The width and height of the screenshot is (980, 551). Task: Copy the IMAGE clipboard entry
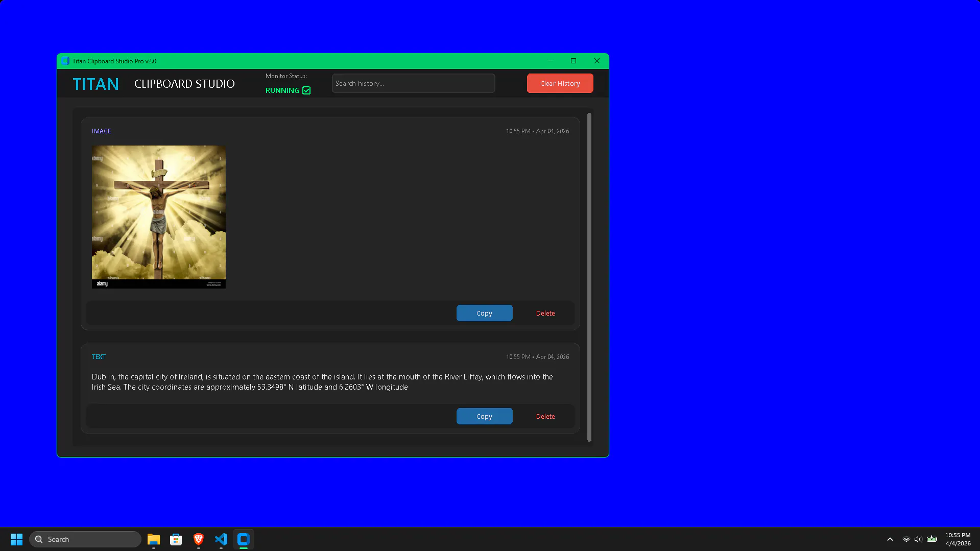485,313
